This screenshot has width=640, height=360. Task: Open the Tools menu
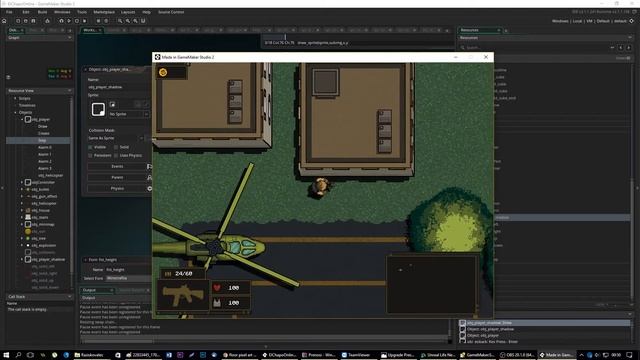82,12
